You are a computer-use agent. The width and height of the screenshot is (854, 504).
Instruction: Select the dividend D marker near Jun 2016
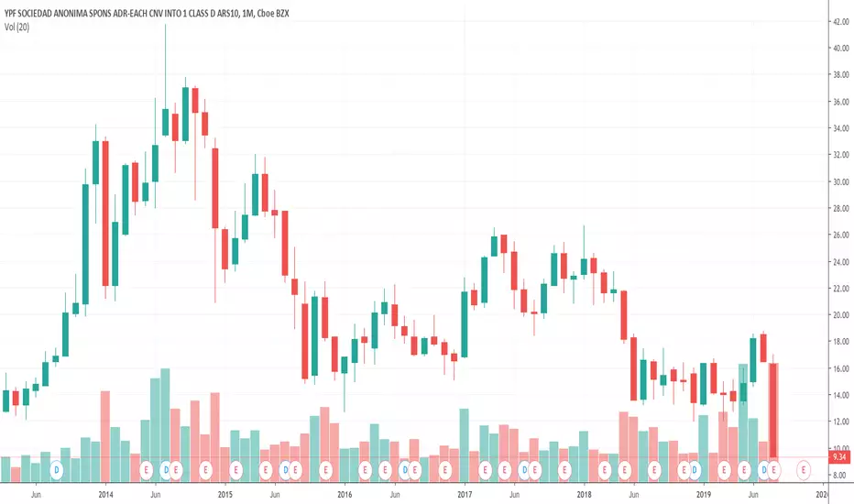coord(405,470)
